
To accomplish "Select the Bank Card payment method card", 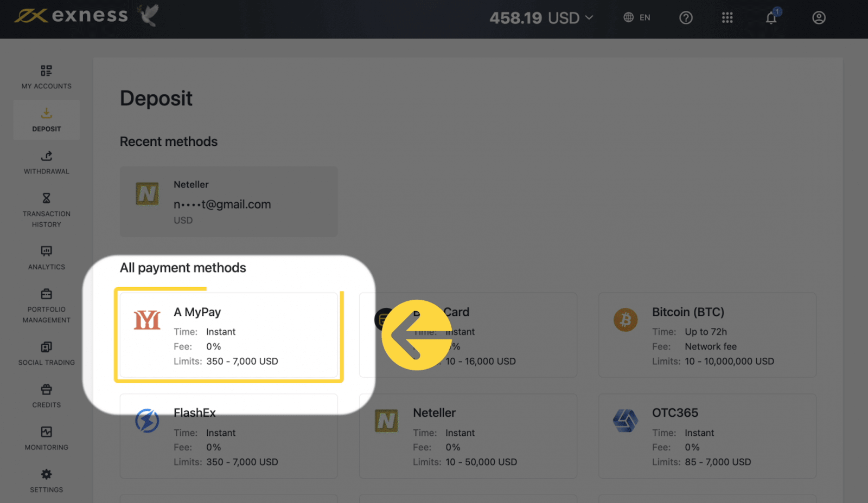I will pyautogui.click(x=468, y=335).
